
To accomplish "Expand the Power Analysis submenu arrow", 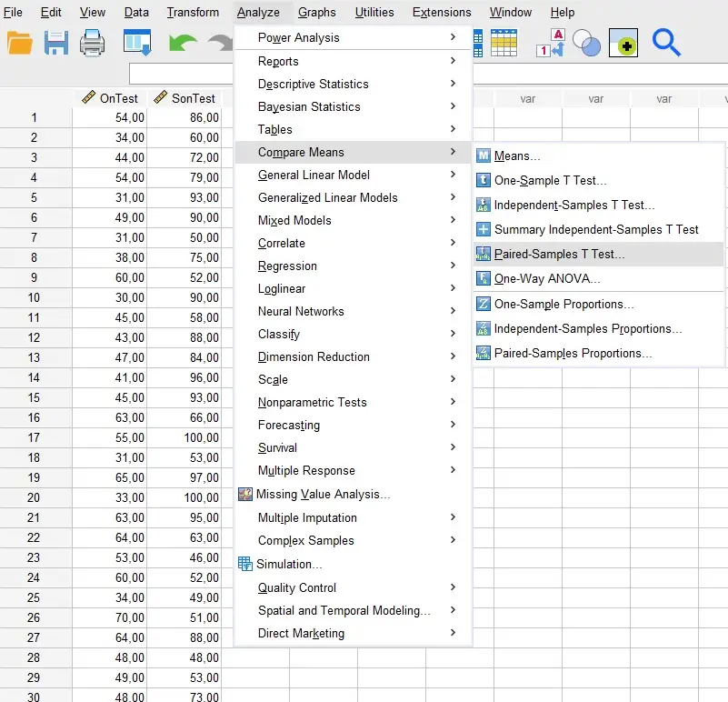I will point(454,36).
